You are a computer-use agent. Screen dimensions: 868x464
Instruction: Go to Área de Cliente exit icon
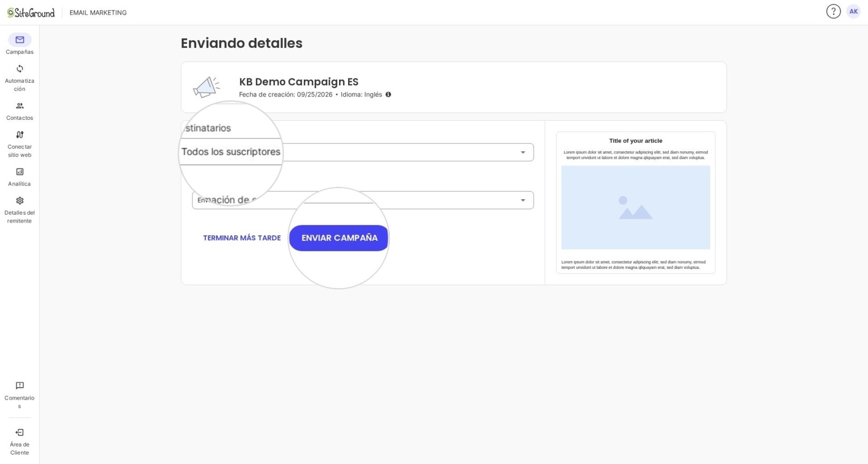20,432
